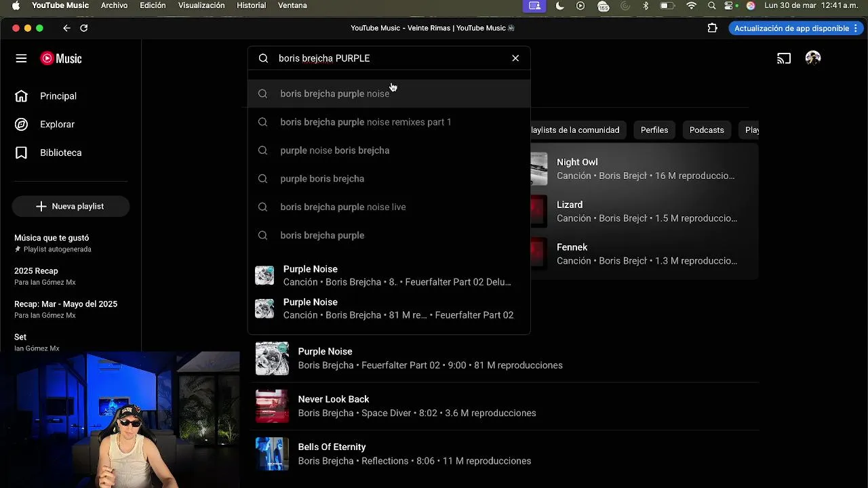
Task: Select suggestion boris brejcha purple noise
Action: tap(389, 94)
